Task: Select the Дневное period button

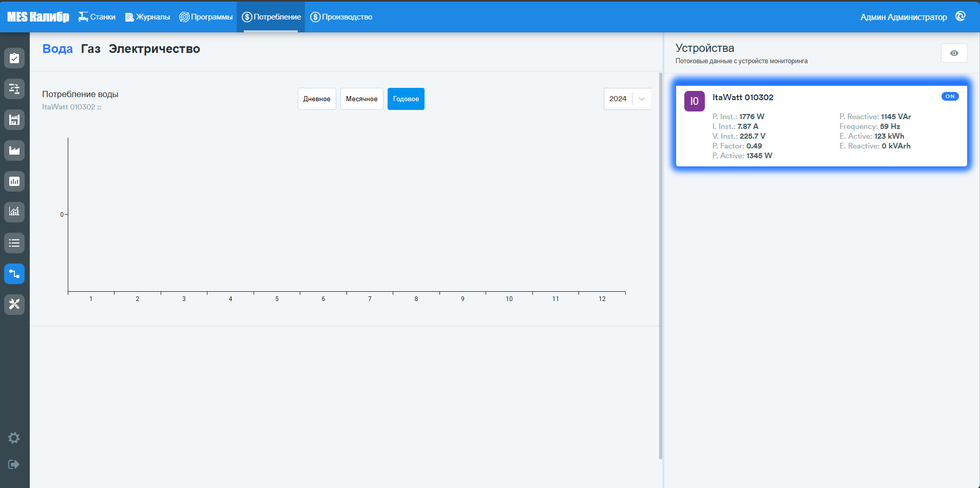Action: pos(317,99)
